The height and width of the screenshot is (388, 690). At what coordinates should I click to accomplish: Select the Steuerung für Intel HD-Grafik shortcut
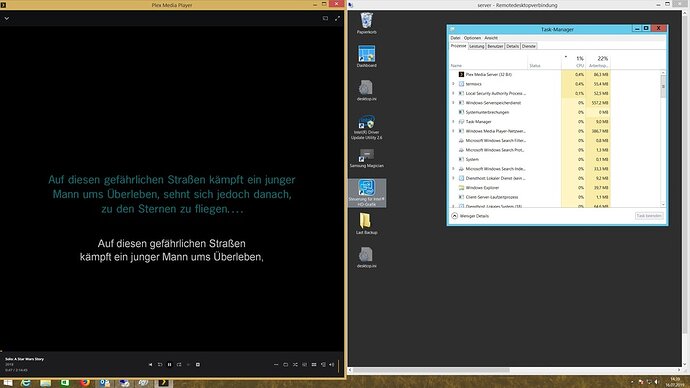(367, 193)
